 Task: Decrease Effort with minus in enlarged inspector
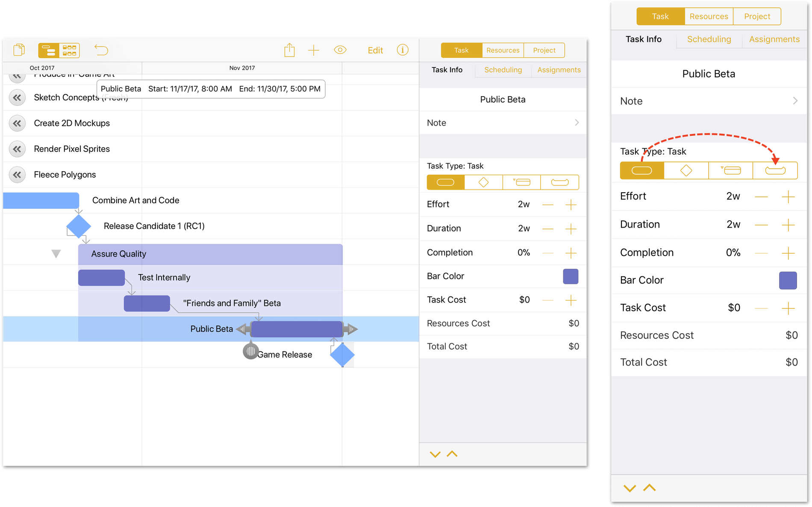(761, 197)
